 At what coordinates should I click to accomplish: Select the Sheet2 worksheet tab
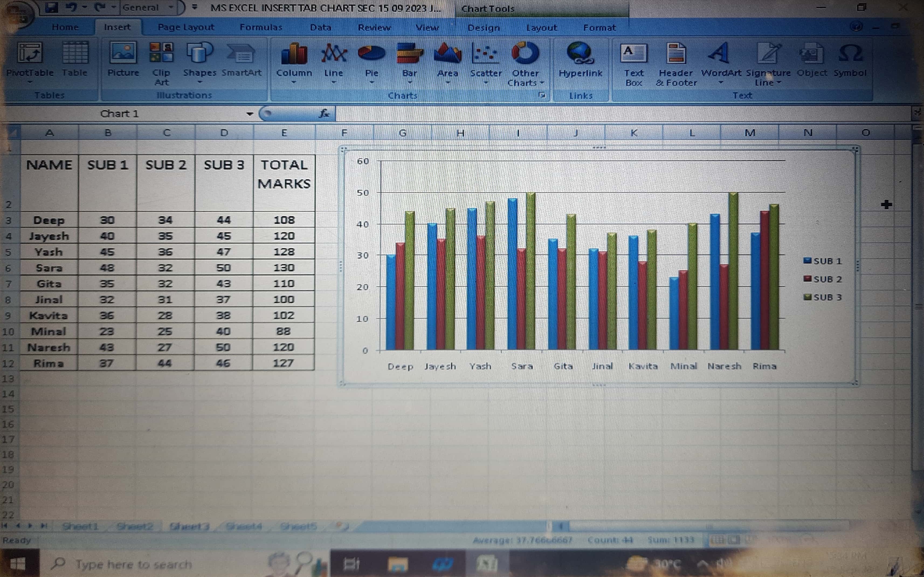135,527
